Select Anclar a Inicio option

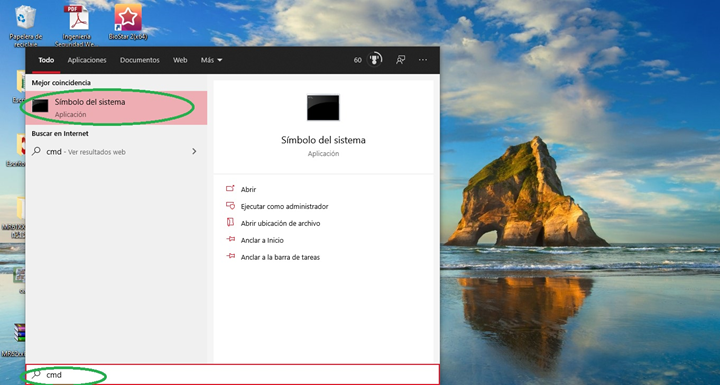coord(262,240)
